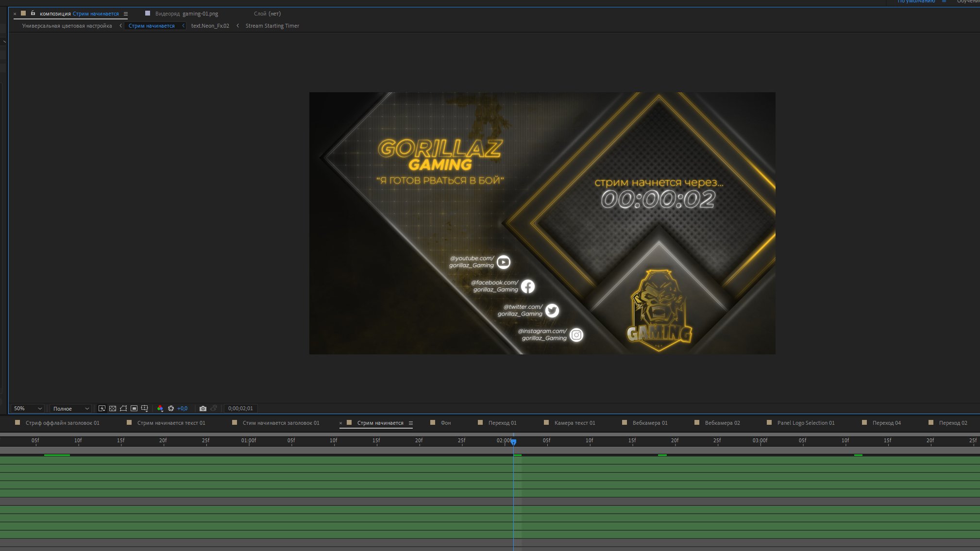Click the text.Neon_Fx.02 flowchart breadcrumb
The width and height of the screenshot is (980, 551).
[x=210, y=26]
